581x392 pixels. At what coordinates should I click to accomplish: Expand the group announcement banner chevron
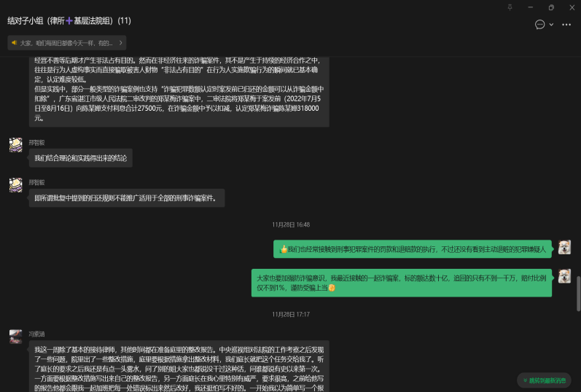pos(120,43)
